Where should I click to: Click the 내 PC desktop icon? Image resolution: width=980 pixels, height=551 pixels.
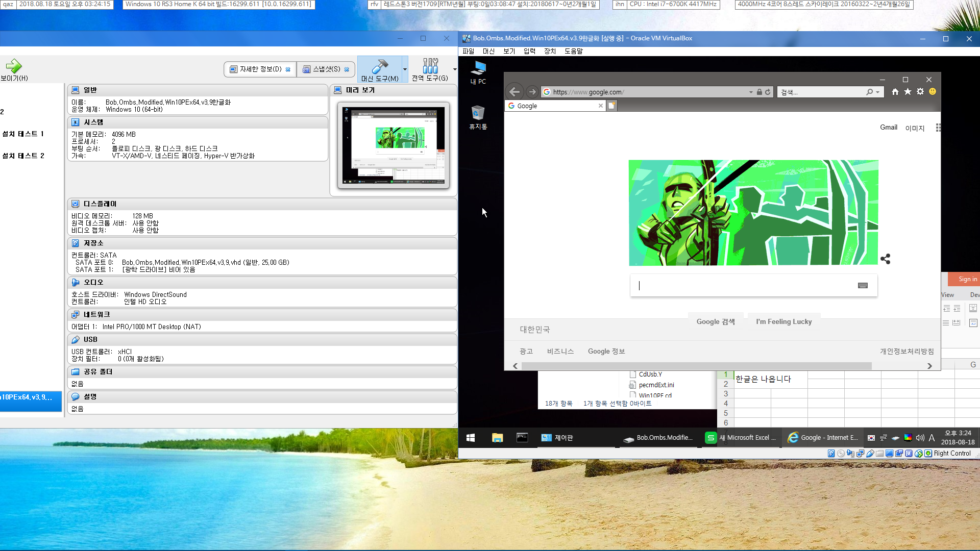coord(478,72)
